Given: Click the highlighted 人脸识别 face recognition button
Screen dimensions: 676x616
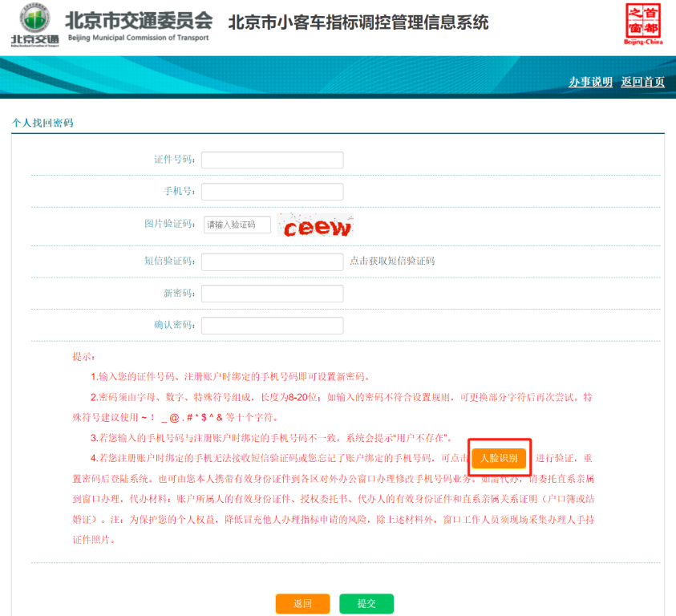Looking at the screenshot, I should [500, 457].
